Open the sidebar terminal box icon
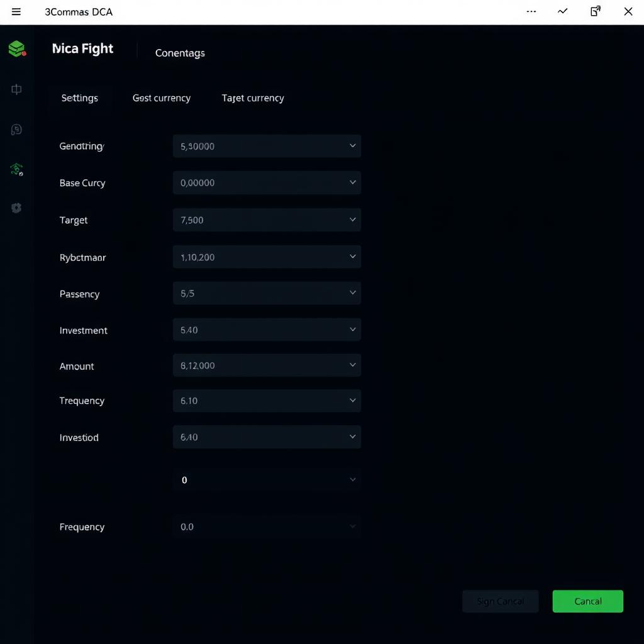Image resolution: width=644 pixels, height=644 pixels. point(16,89)
